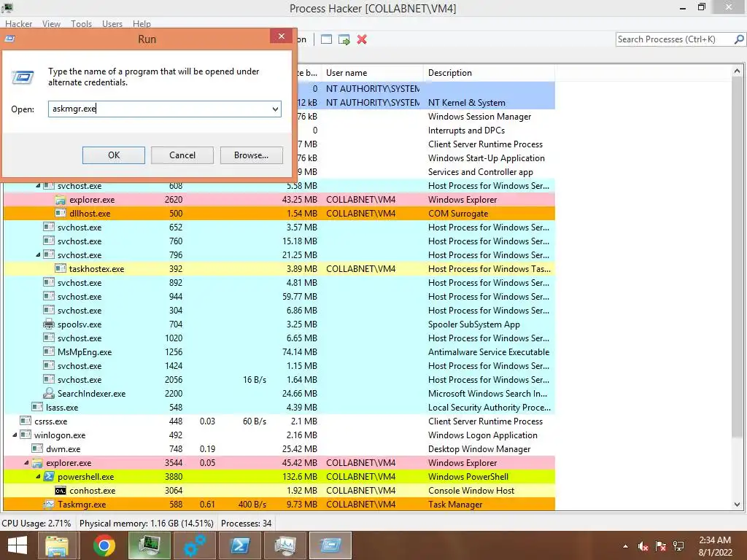747x560 pixels.
Task: Open the Help menu
Action: [142, 24]
